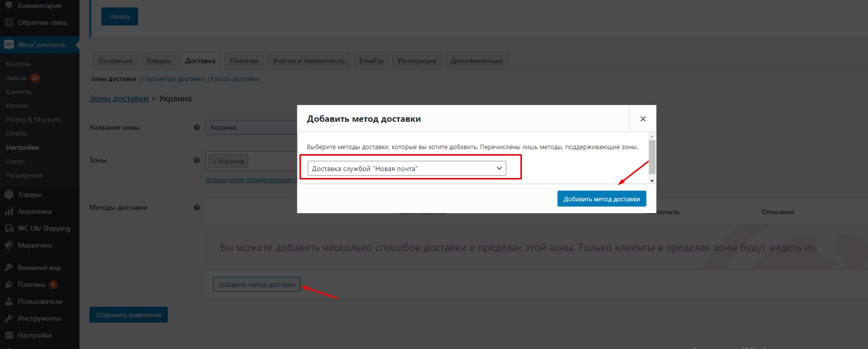The image size is (868, 349).
Task: Click the WooCommerce icon in sidebar
Action: (x=9, y=45)
